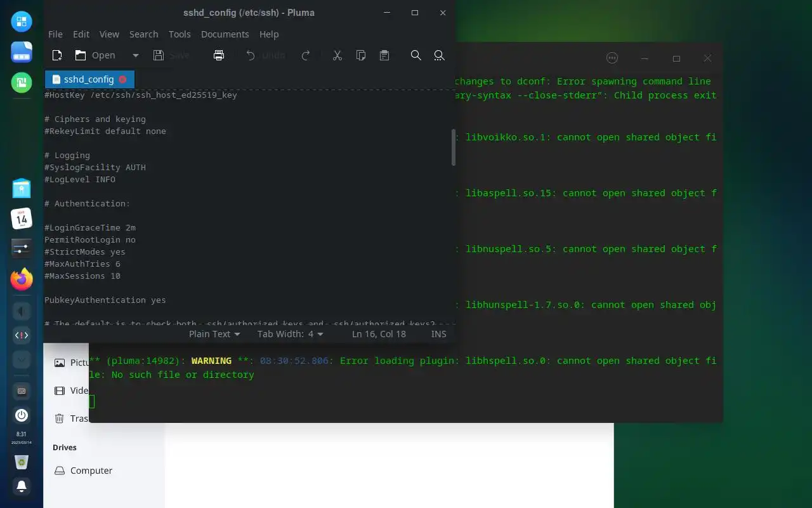Screen dimensions: 812x508
Task: Print the sshd_config document
Action: 219,55
